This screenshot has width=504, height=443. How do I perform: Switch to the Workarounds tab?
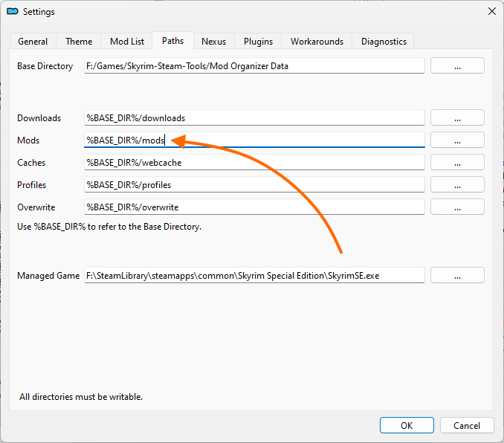click(317, 42)
